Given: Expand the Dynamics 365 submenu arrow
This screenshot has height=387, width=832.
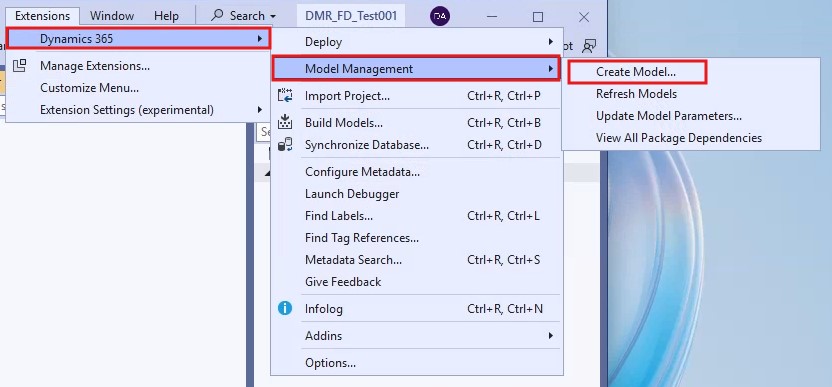Looking at the screenshot, I should [259, 39].
